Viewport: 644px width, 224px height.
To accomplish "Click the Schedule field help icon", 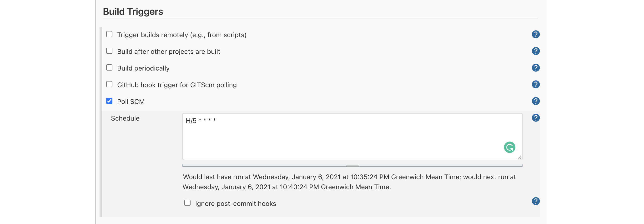I will (535, 118).
